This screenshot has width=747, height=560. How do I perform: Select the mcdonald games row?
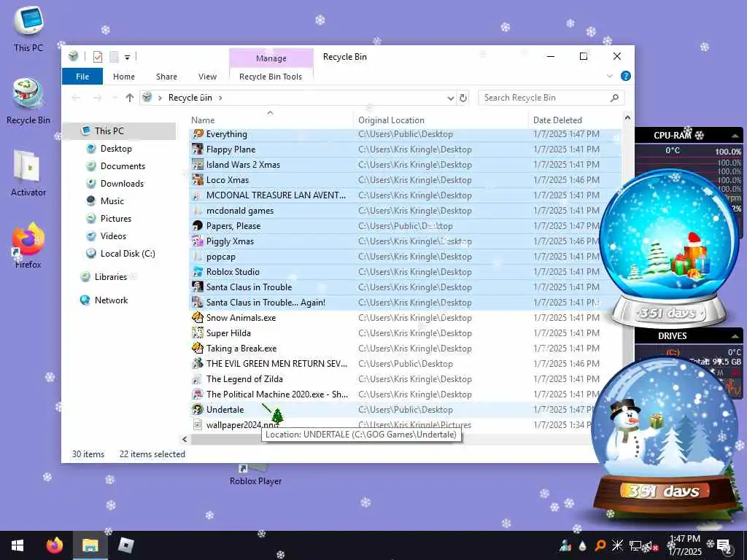(405, 211)
